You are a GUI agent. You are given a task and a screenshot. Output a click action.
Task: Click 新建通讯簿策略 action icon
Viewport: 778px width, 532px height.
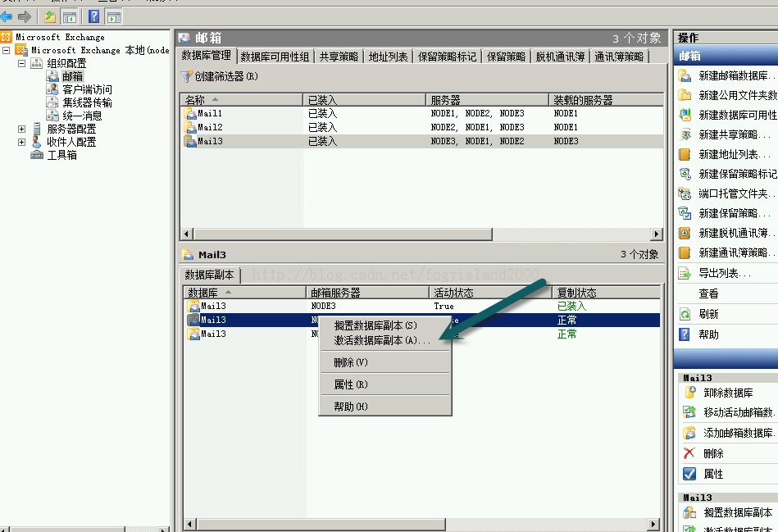(685, 252)
